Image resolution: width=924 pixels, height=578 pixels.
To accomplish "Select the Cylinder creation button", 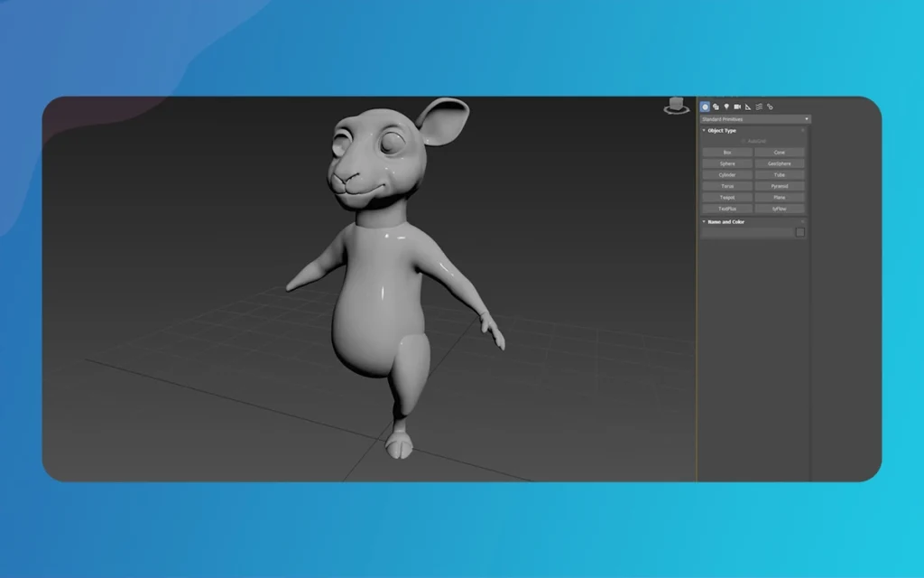I will point(726,174).
